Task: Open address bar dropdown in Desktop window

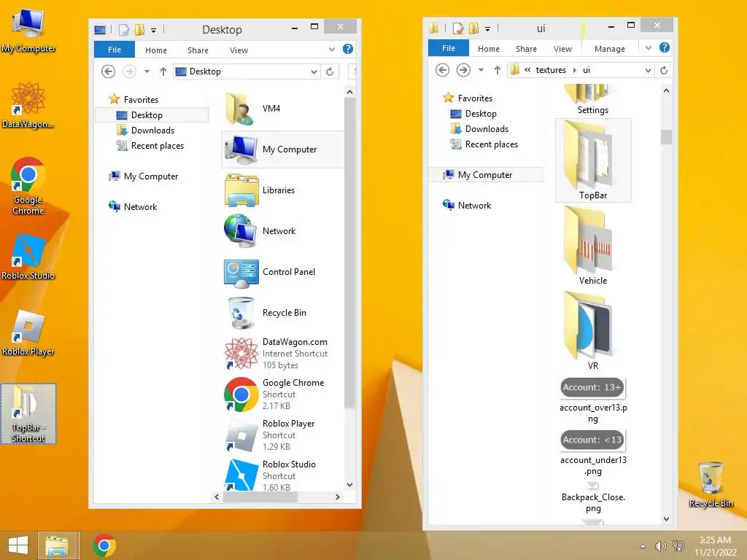Action: click(314, 72)
